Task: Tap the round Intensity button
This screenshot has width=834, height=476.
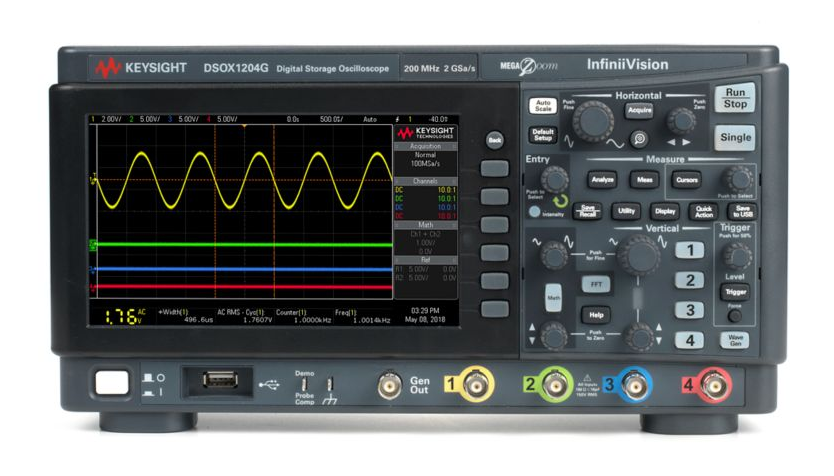Action: [x=535, y=211]
